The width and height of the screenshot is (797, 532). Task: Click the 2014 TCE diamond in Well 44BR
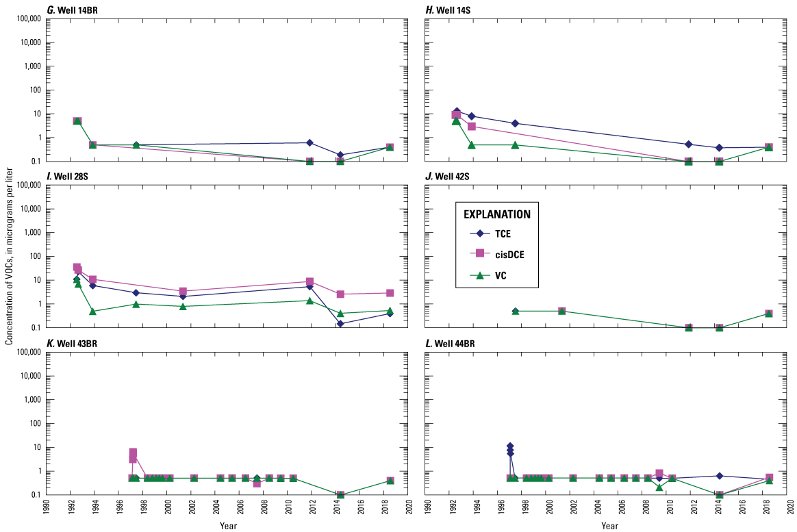(719, 476)
